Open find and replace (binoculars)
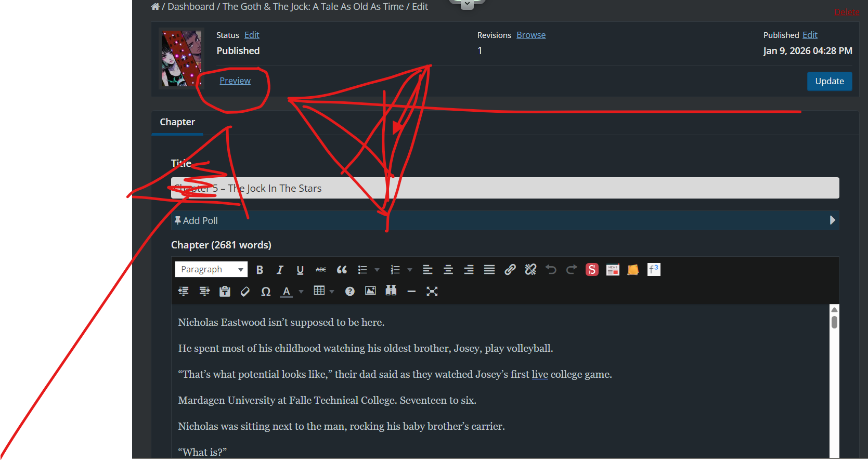868x461 pixels. (391, 291)
